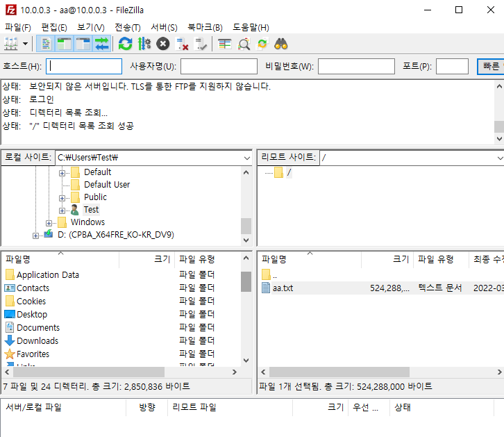Sort local files by 크기 column
The height and width of the screenshot is (437, 504).
(147, 259)
